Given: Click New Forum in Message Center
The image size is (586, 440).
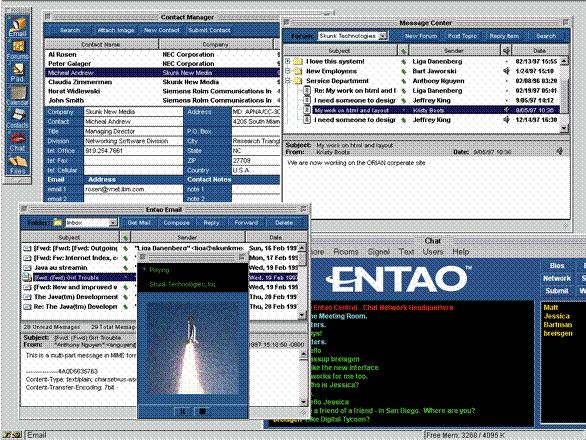Looking at the screenshot, I should (421, 36).
